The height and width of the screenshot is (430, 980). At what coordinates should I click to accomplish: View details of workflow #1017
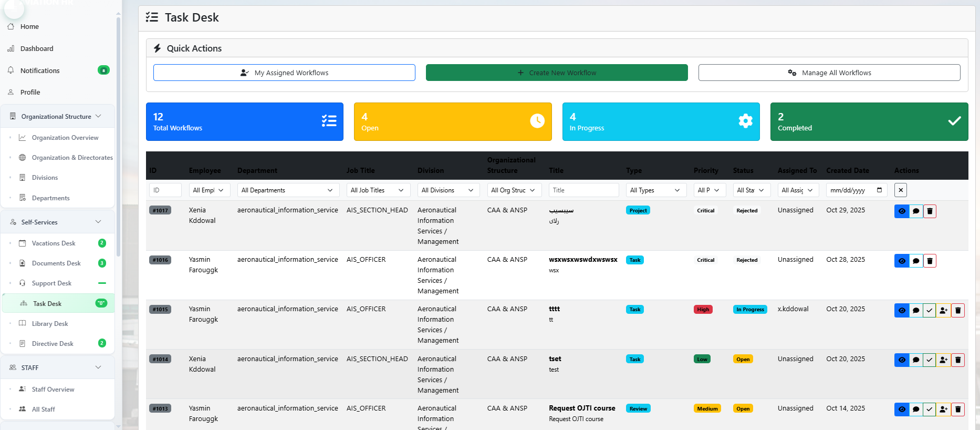point(901,211)
